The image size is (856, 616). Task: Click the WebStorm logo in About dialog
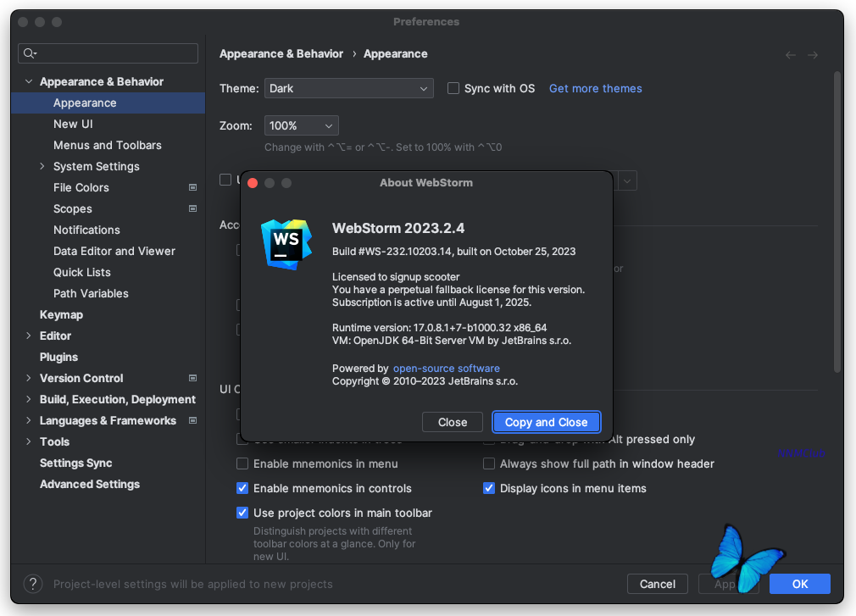(286, 244)
